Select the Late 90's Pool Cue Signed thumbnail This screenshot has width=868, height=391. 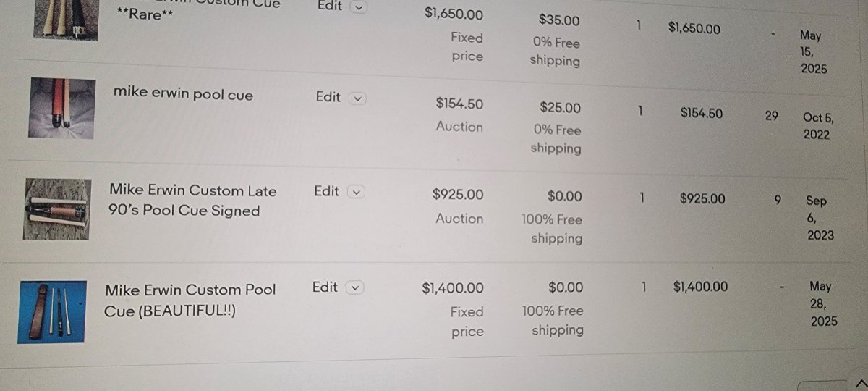pos(57,209)
